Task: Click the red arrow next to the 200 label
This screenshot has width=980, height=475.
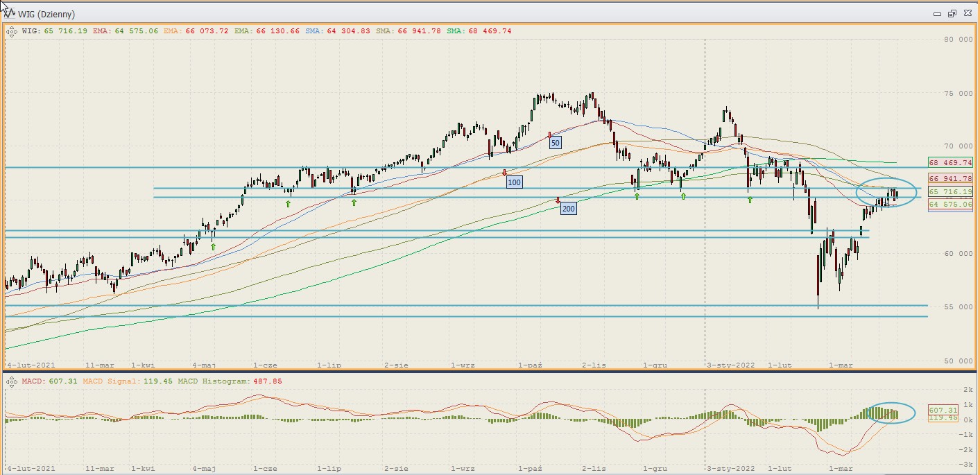Action: click(x=558, y=200)
